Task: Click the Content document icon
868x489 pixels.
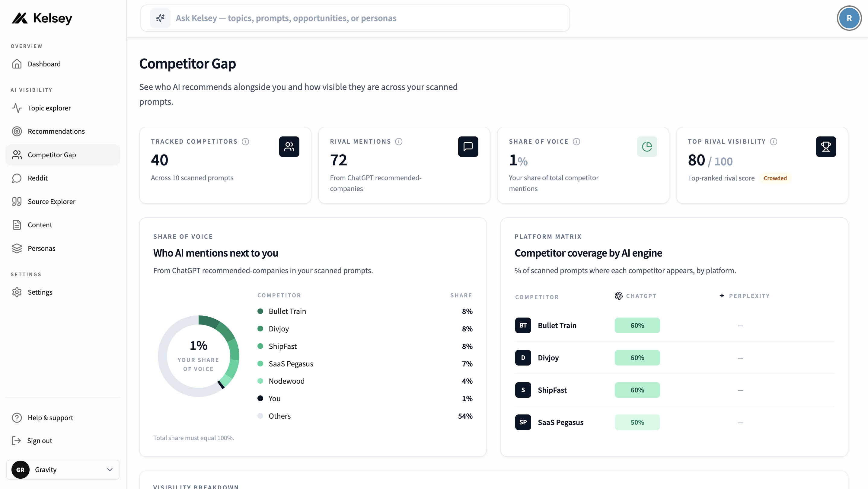Action: (17, 225)
